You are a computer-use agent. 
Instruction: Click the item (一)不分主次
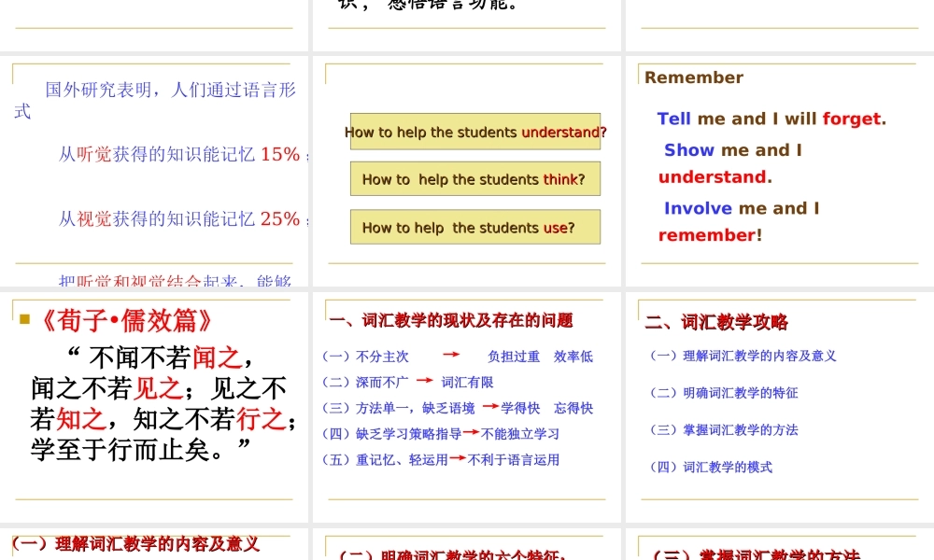[x=365, y=357]
